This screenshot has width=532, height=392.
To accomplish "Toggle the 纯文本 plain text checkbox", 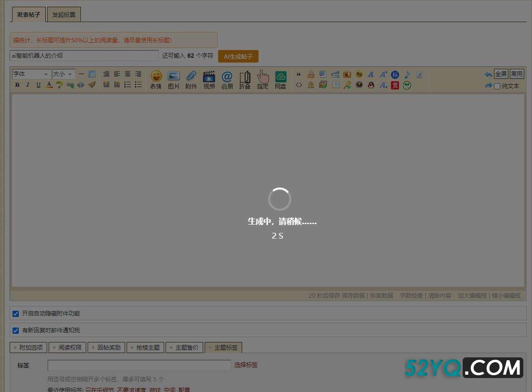I will point(497,86).
